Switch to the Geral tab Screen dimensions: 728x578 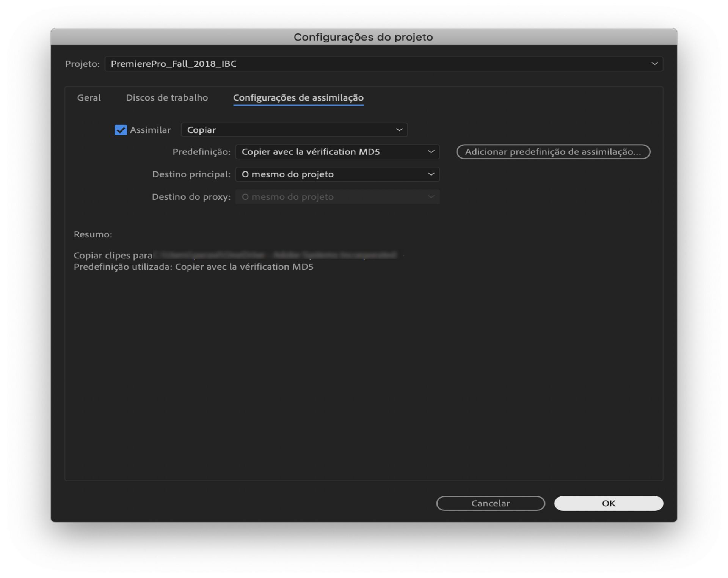point(89,97)
